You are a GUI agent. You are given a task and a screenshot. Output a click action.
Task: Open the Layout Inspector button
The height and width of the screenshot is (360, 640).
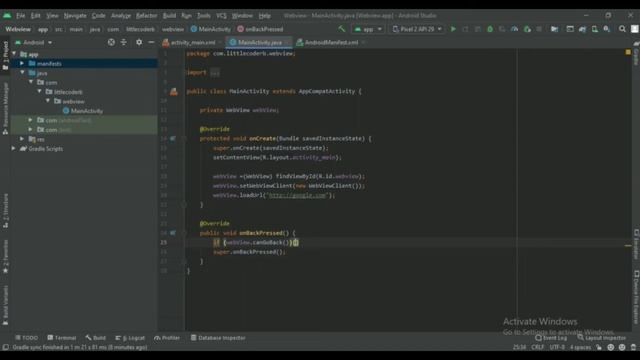(601, 338)
